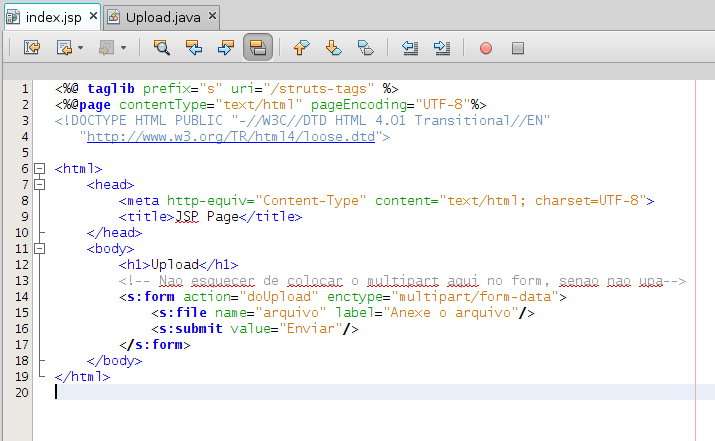Click the Forward navigation icon
Viewport: 715px width, 441px height.
(106, 47)
